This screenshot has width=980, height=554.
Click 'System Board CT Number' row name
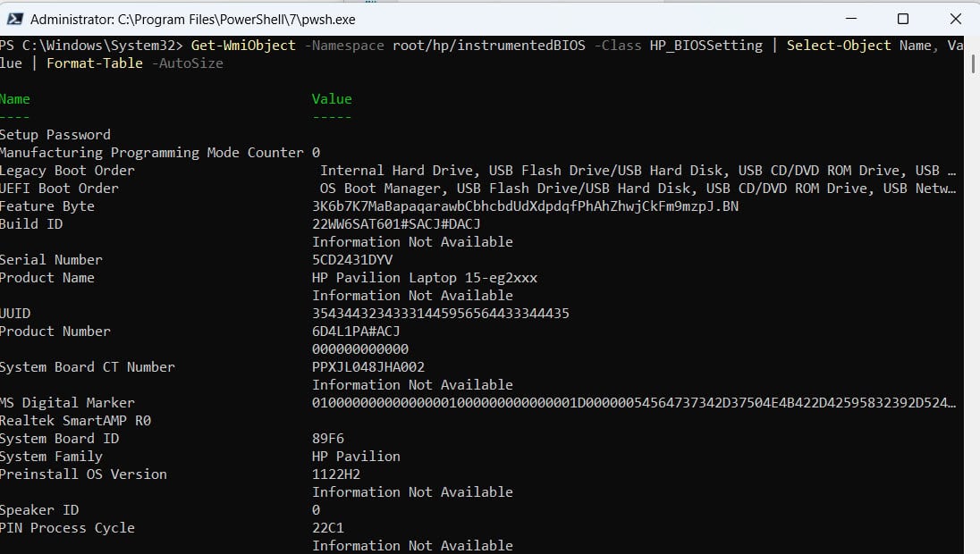pyautogui.click(x=87, y=367)
